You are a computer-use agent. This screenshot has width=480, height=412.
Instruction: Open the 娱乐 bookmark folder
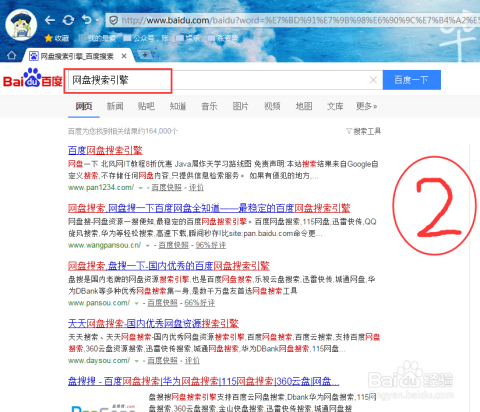tap(188, 38)
